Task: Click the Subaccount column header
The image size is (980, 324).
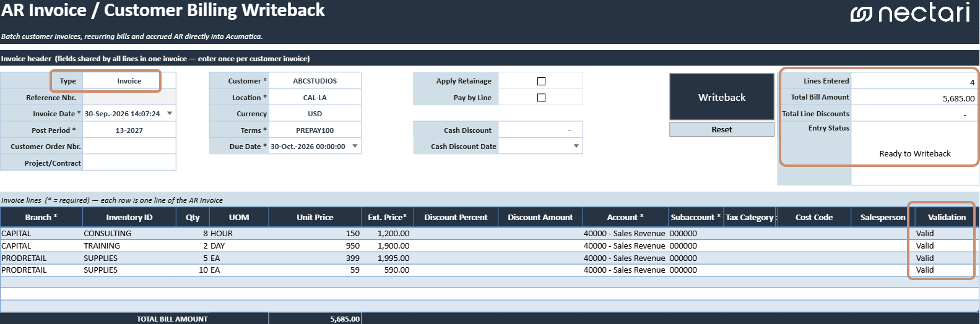Action: (x=696, y=217)
